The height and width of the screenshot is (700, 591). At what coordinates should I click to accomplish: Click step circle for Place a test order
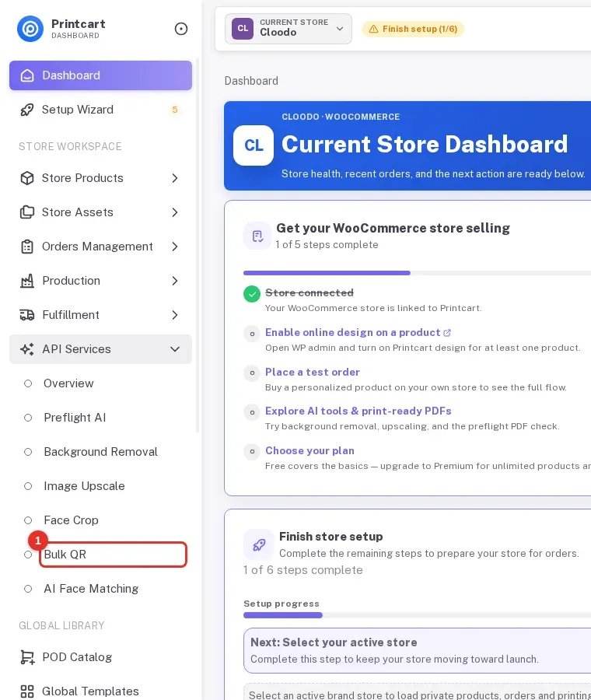(252, 373)
